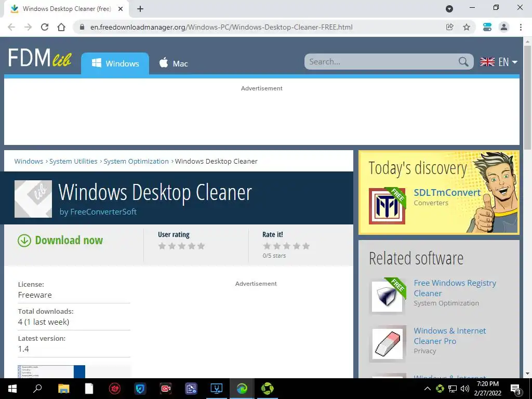Open the notification center icon

pos(516,389)
